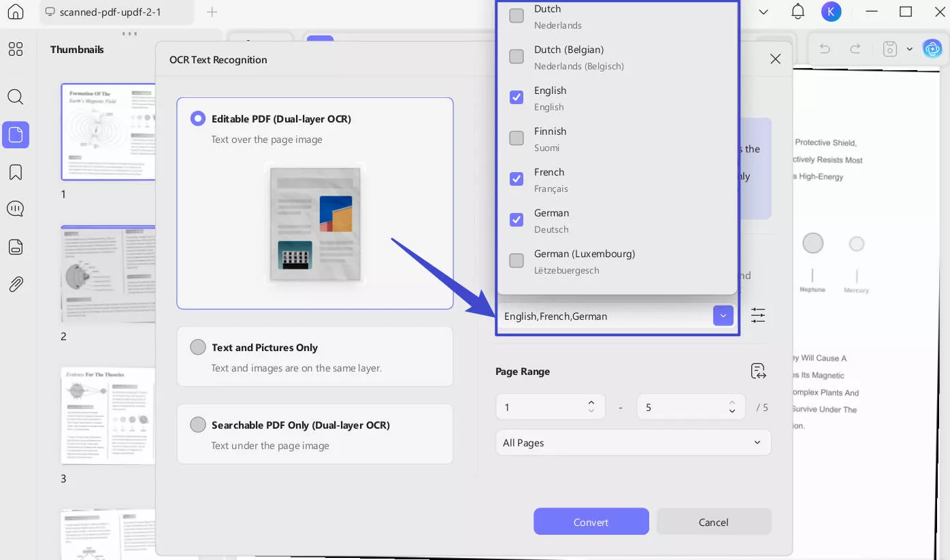
Task: Uncheck the French language checkbox
Action: coord(517,179)
